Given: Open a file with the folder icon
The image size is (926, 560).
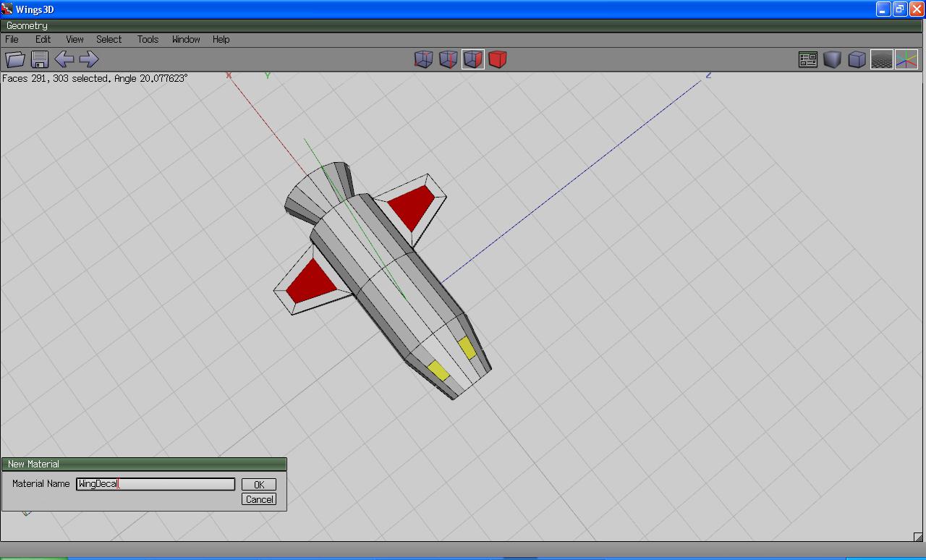Looking at the screenshot, I should 15,59.
